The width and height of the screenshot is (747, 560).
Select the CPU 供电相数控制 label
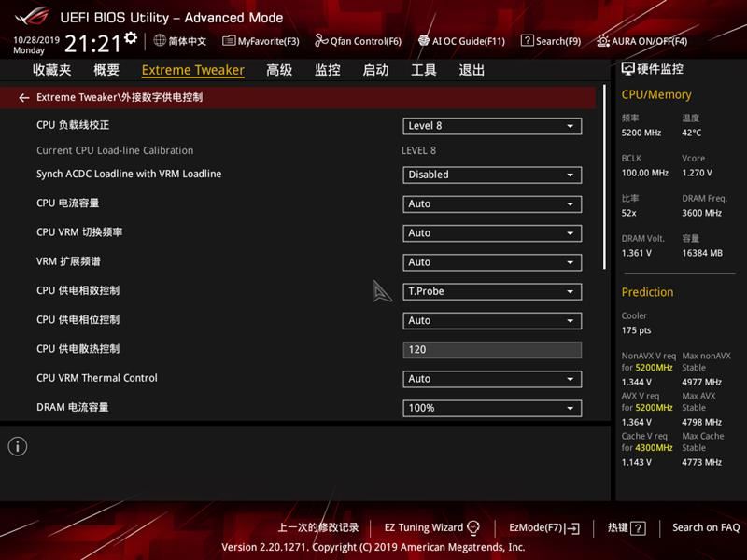(78, 290)
